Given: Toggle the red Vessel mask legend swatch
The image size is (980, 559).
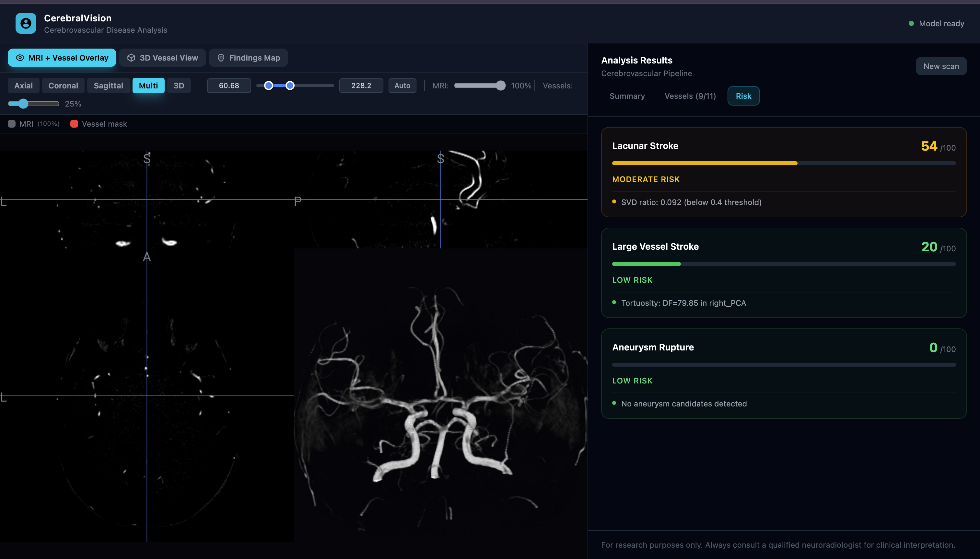Looking at the screenshot, I should point(74,124).
